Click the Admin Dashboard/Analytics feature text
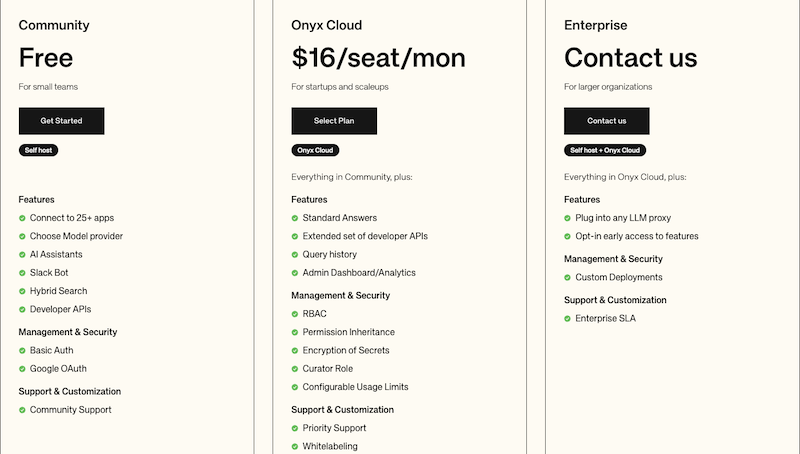 coord(359,272)
